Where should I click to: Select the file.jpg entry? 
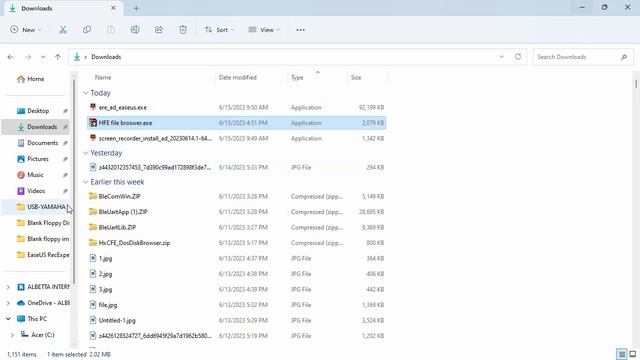point(236,305)
